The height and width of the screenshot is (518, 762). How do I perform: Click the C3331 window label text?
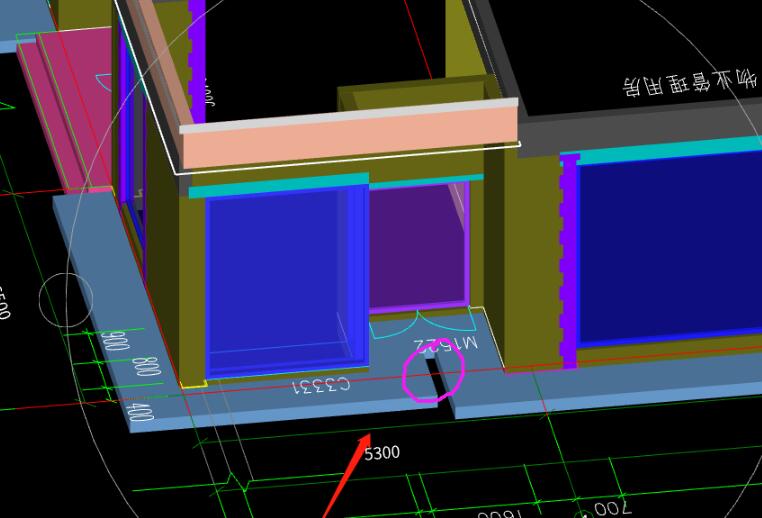point(321,385)
